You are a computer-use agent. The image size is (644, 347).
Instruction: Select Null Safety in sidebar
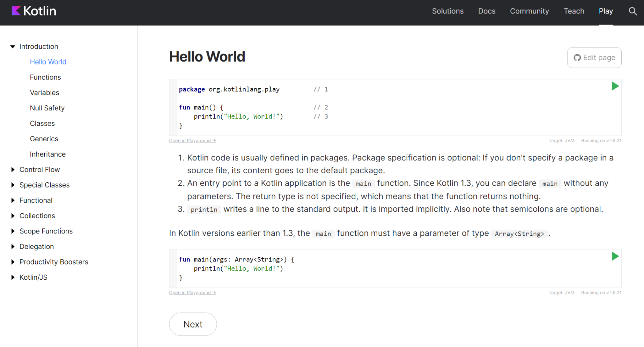pyautogui.click(x=47, y=108)
